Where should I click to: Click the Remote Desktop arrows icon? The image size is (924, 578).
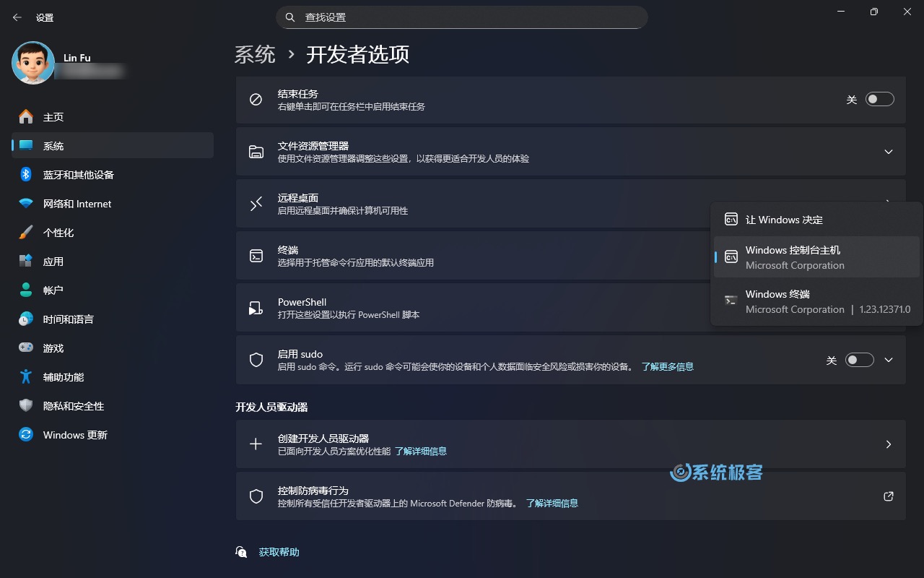tap(256, 204)
